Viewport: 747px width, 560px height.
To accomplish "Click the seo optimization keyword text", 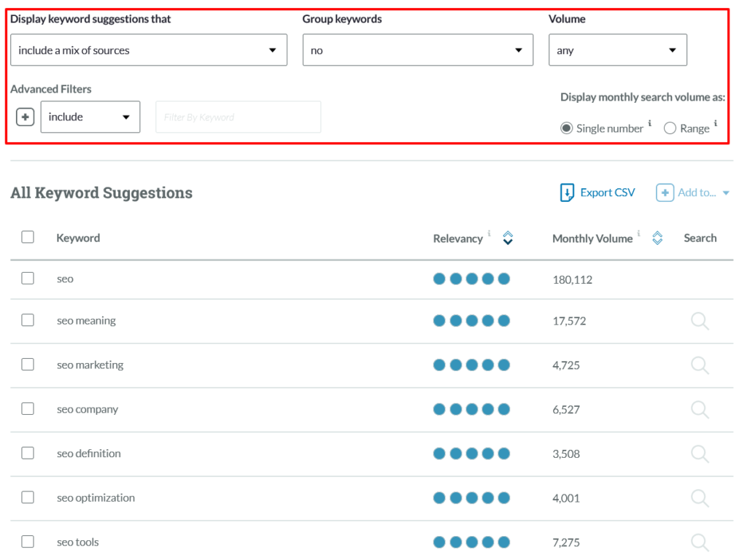I will pyautogui.click(x=96, y=498).
